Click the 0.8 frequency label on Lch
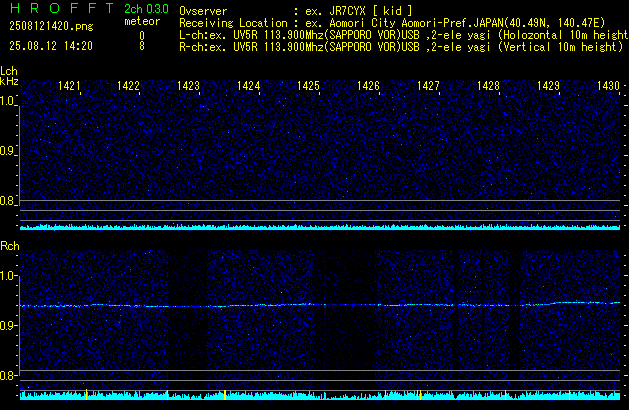The width and height of the screenshot is (629, 410). 7,201
